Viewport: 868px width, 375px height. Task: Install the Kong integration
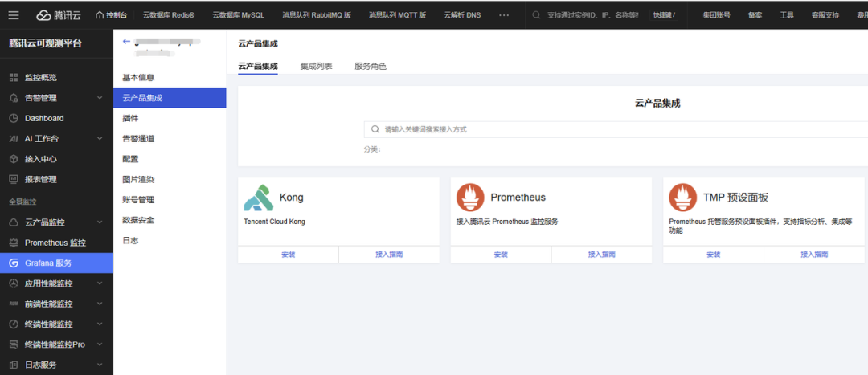[x=288, y=255]
